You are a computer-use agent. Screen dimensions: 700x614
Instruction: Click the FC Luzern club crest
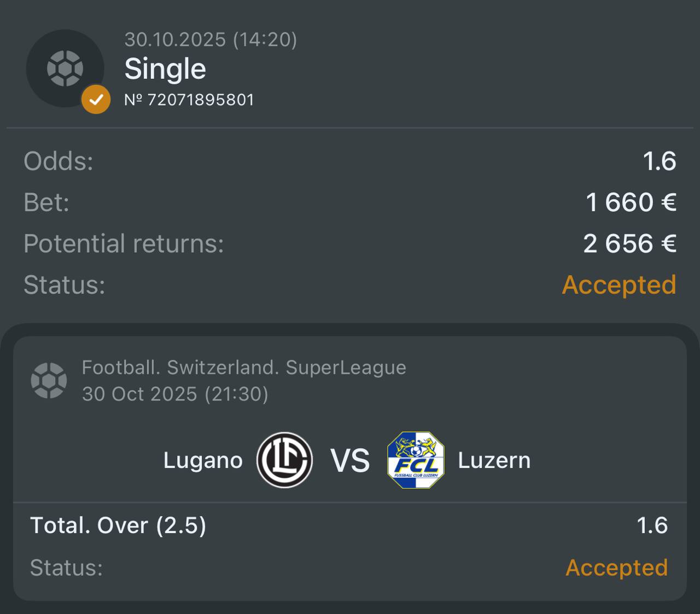[416, 460]
